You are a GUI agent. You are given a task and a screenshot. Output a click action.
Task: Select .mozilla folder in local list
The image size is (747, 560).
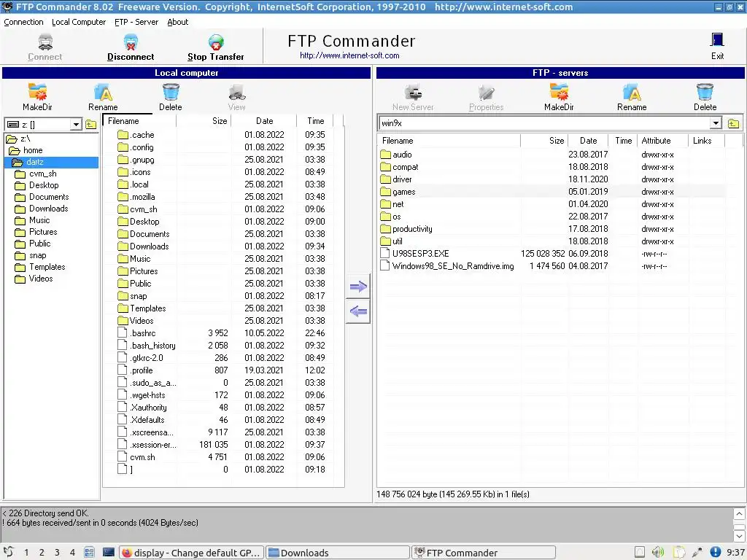pyautogui.click(x=142, y=197)
